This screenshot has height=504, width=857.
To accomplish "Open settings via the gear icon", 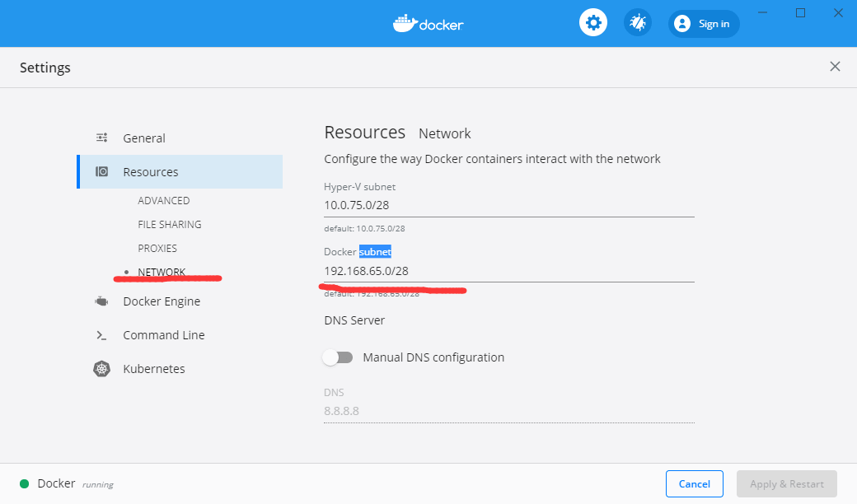I will tap(592, 23).
